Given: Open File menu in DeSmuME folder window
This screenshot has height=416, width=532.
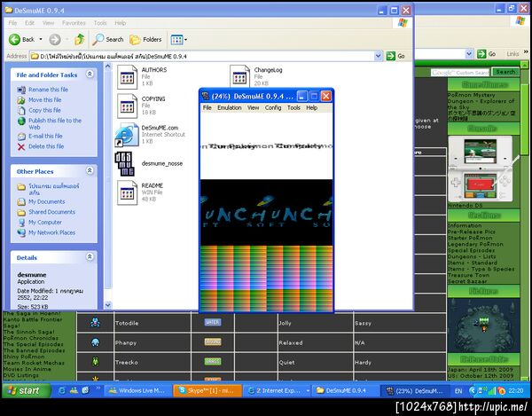Looking at the screenshot, I should (12, 23).
